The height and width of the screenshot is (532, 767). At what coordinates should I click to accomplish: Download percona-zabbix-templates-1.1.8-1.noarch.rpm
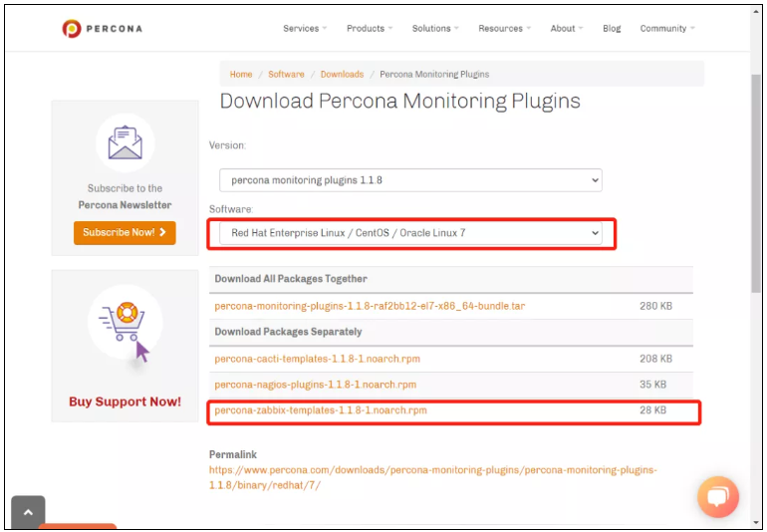click(x=321, y=410)
